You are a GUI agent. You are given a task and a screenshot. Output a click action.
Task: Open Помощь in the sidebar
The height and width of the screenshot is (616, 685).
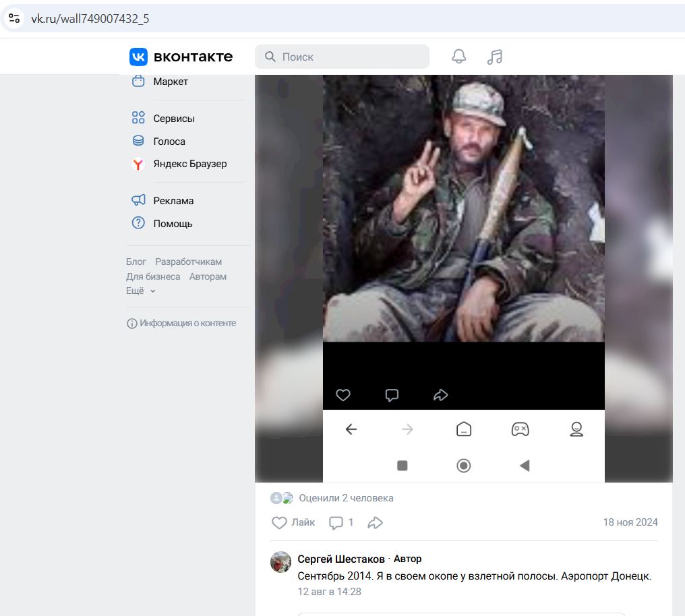(x=162, y=224)
